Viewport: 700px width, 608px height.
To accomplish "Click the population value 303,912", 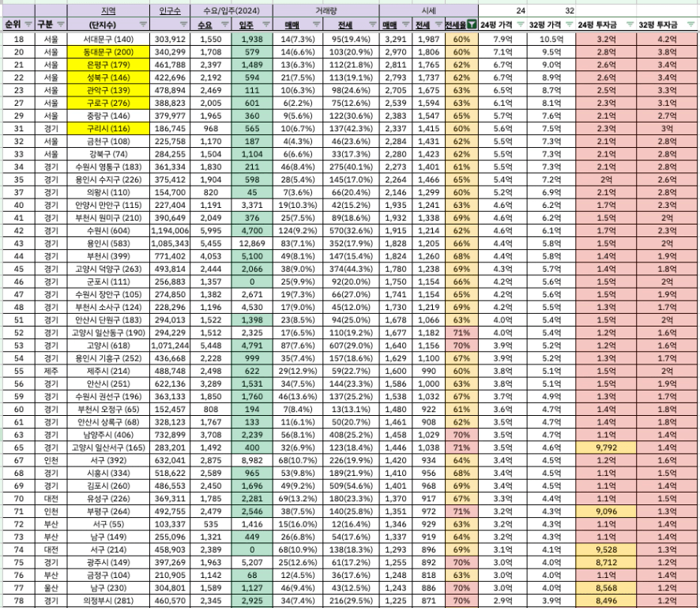I will point(170,40).
